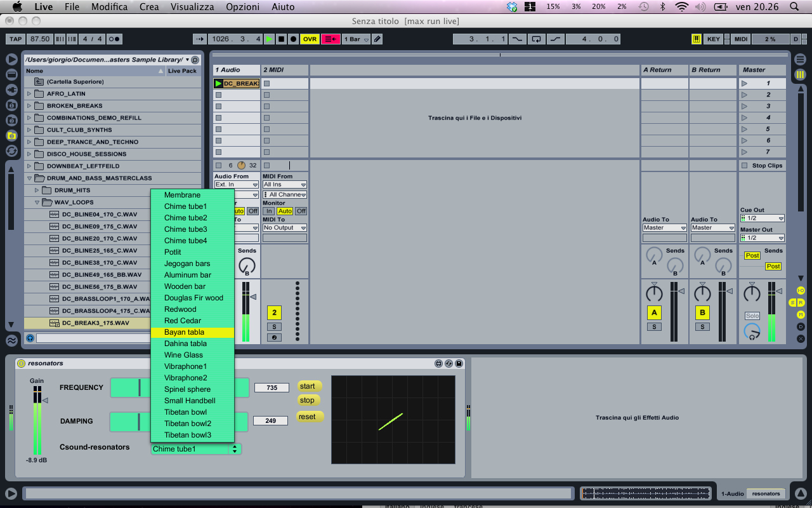Image resolution: width=812 pixels, height=508 pixels.
Task: Toggle the resonators device activator
Action: pyautogui.click(x=21, y=363)
